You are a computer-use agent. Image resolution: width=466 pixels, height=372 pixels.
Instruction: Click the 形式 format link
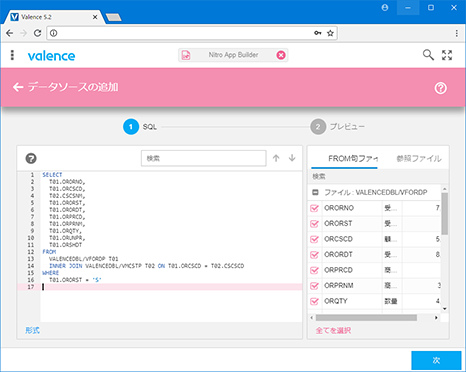point(32,330)
